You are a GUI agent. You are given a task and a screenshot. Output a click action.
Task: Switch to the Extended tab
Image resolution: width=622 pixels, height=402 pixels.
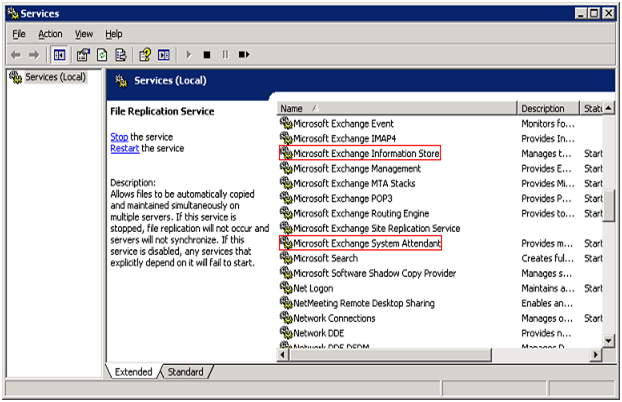click(134, 372)
